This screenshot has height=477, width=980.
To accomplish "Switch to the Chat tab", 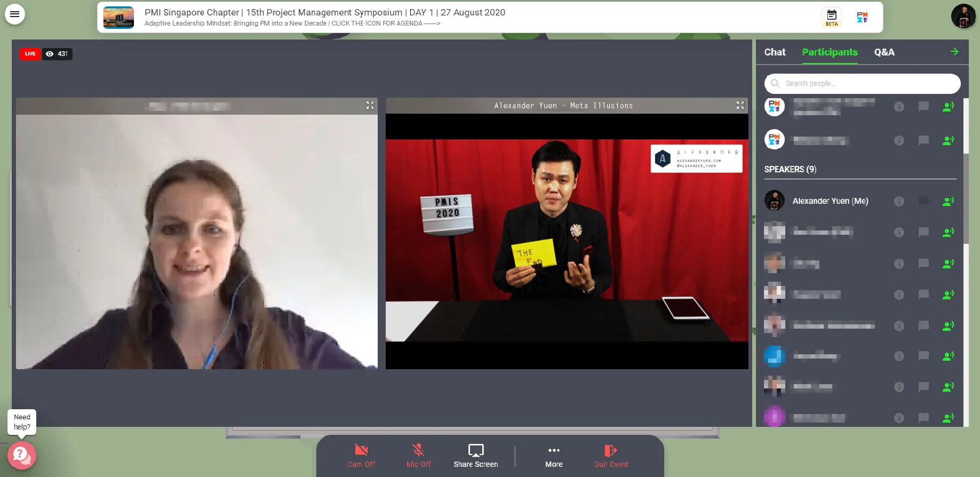I will click(x=775, y=52).
